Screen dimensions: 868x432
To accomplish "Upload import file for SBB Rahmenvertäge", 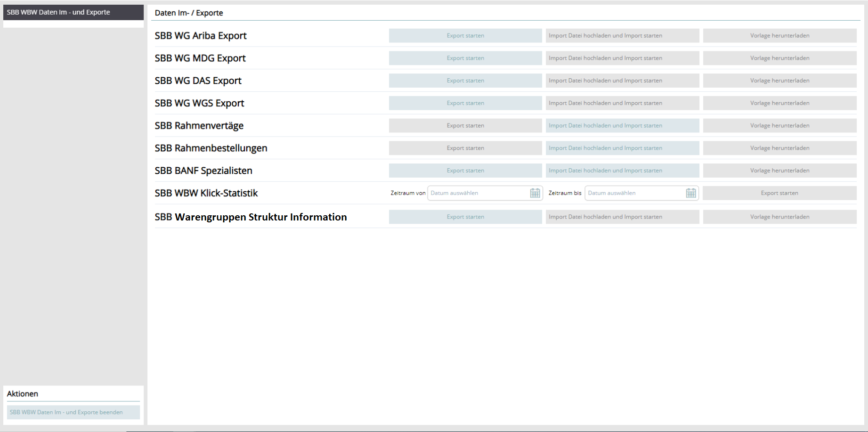I will (x=622, y=126).
